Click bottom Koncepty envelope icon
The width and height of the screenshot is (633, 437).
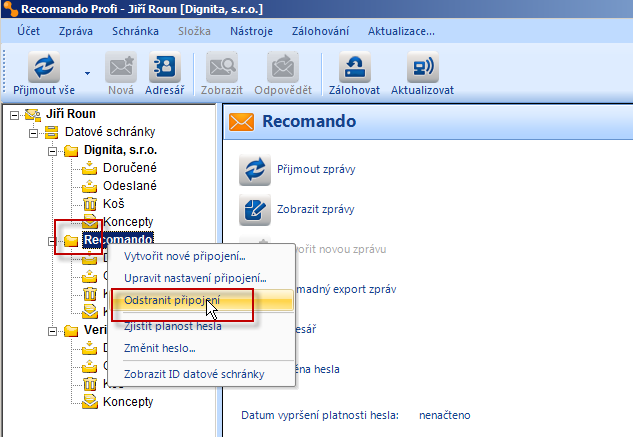point(90,402)
